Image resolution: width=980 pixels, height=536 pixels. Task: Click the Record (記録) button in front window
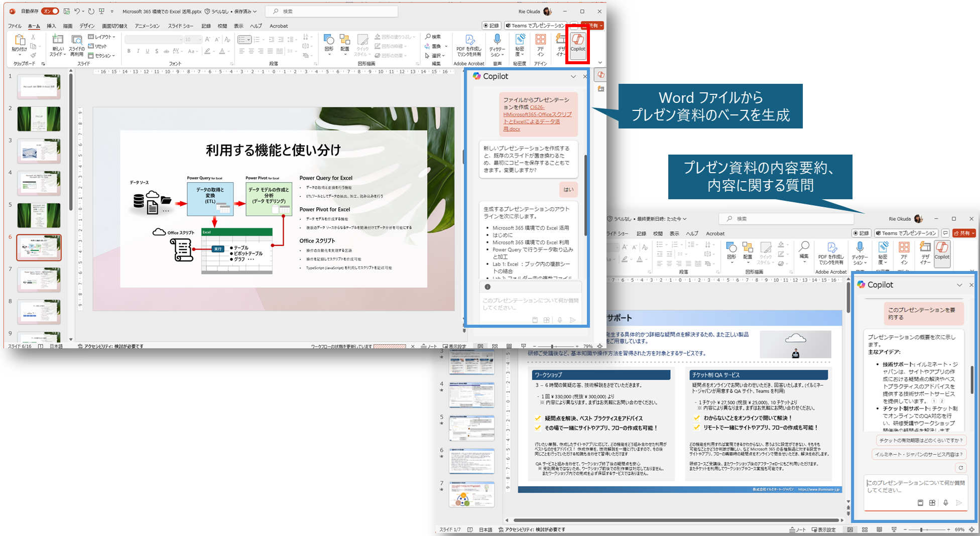(492, 26)
